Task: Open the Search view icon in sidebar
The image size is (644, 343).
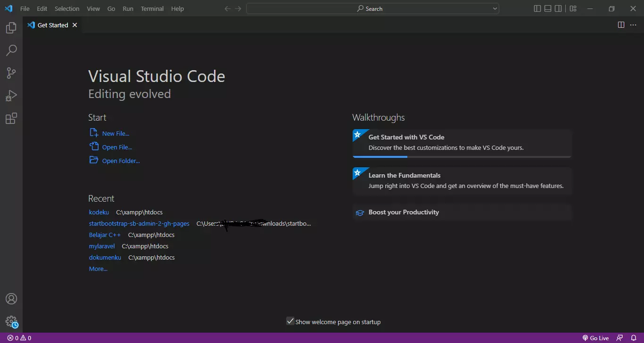Action: [x=11, y=50]
